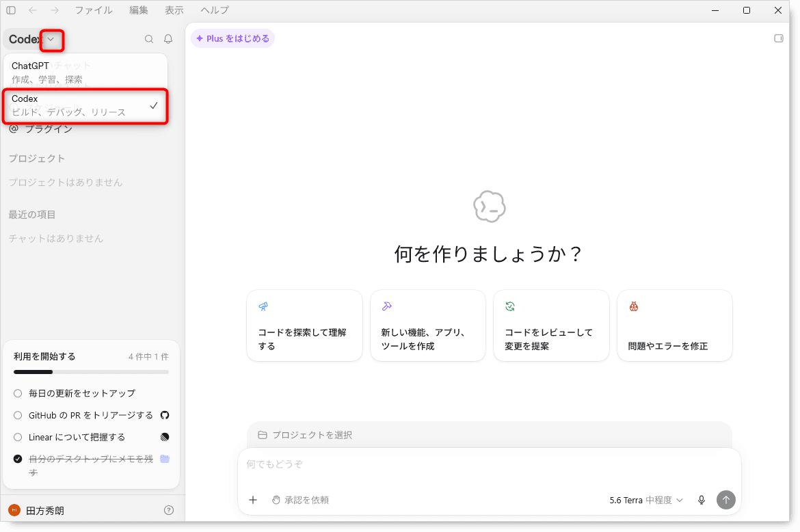
Task: Open the notifications bell icon
Action: coord(168,39)
